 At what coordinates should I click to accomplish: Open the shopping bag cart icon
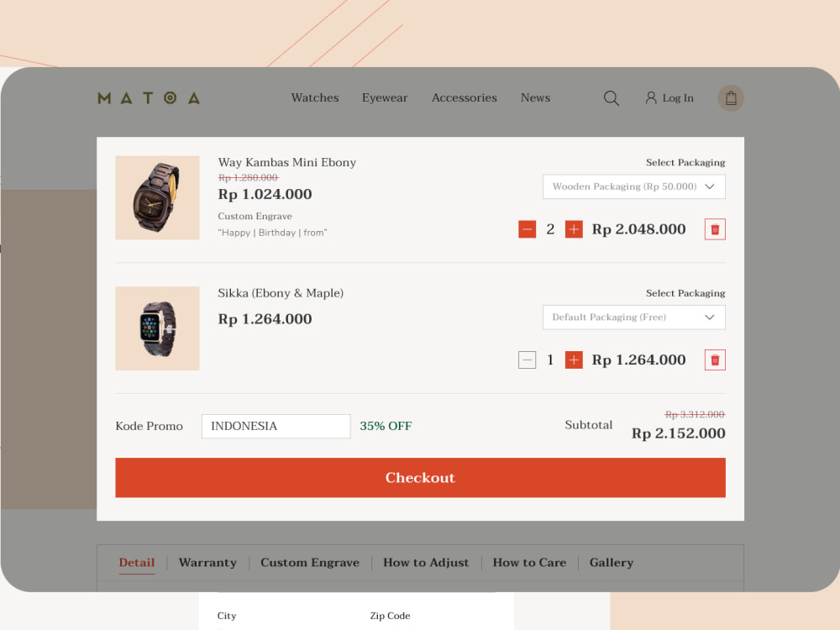pyautogui.click(x=731, y=98)
